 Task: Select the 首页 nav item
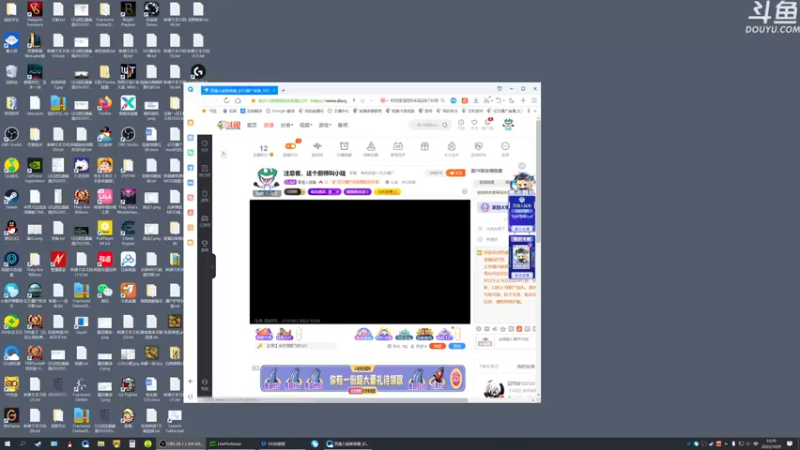[x=252, y=125]
